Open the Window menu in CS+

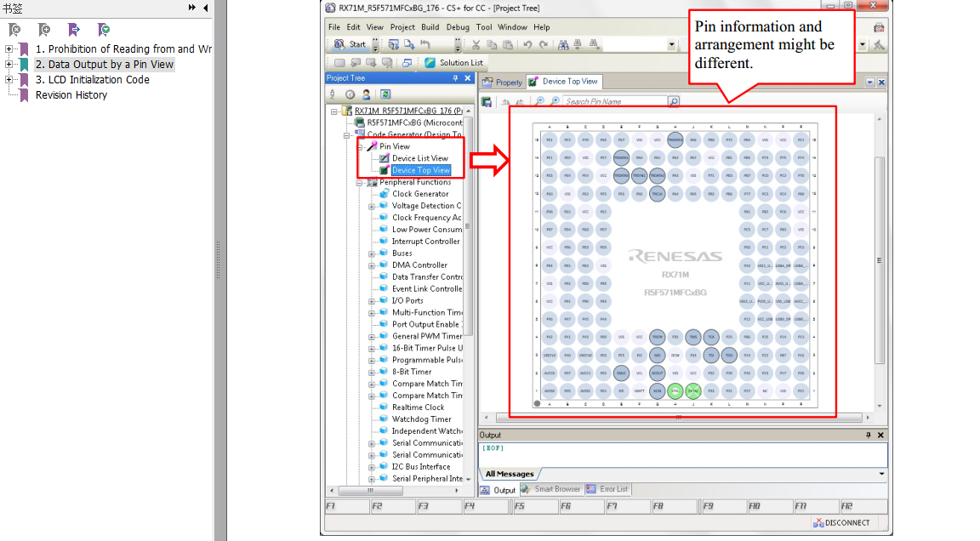pyautogui.click(x=512, y=27)
